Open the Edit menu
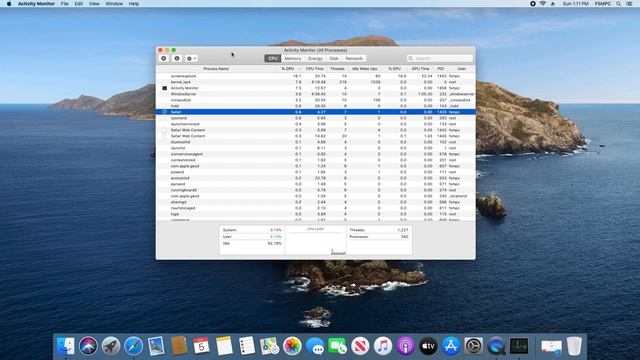This screenshot has width=640, height=360. [x=78, y=4]
